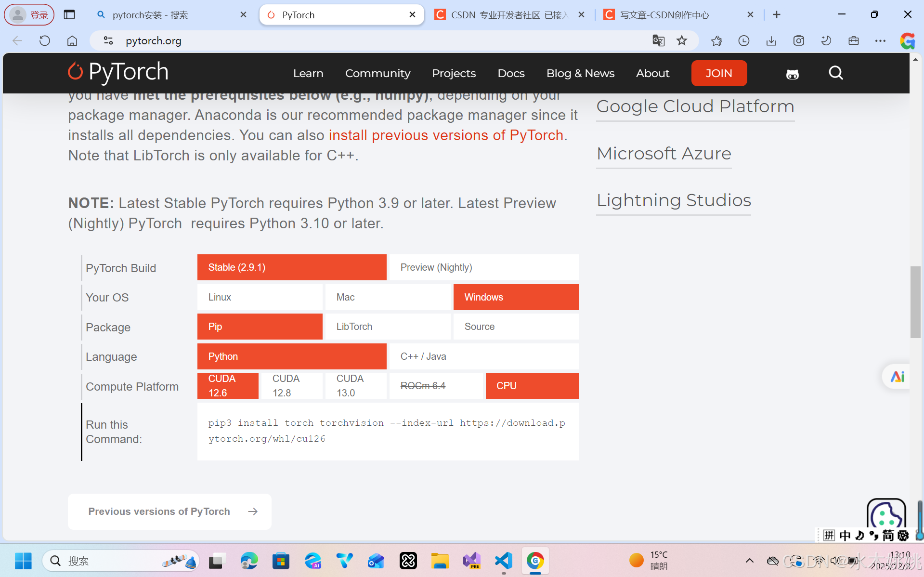This screenshot has width=924, height=577.
Task: Open Visual Studio Preview from taskbar
Action: pyautogui.click(x=472, y=561)
